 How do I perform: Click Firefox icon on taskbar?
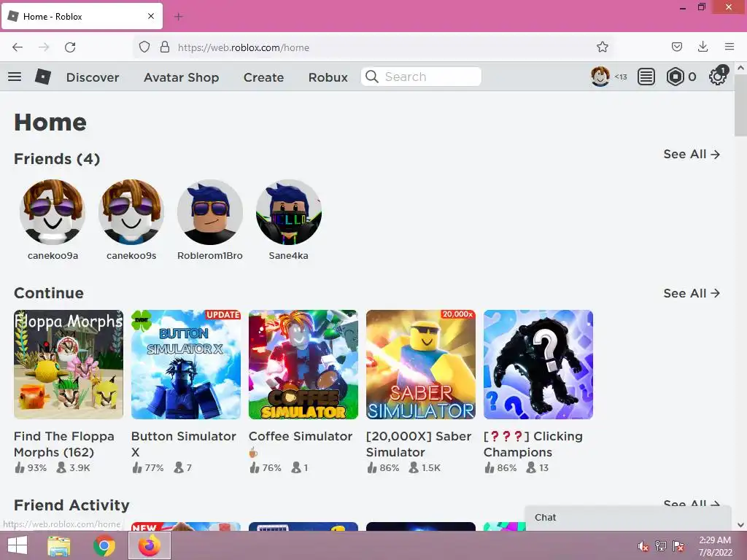click(x=149, y=545)
